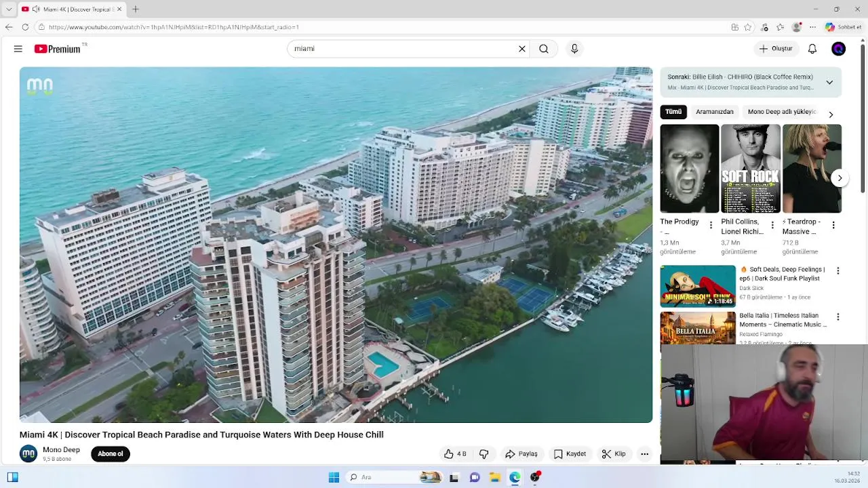Open the Mono Deep channel avatar

pos(28,453)
